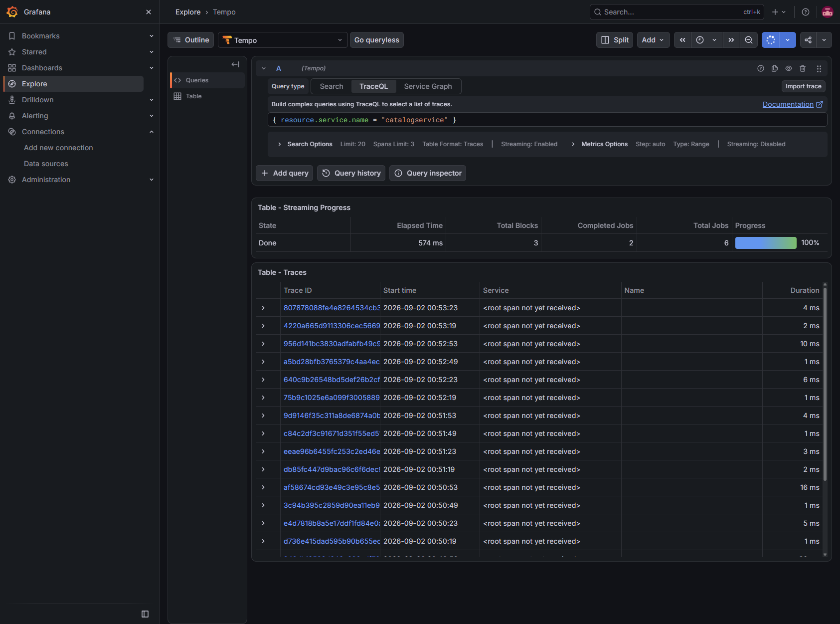Remove query A with the trash icon
The width and height of the screenshot is (840, 624).
[x=803, y=68]
